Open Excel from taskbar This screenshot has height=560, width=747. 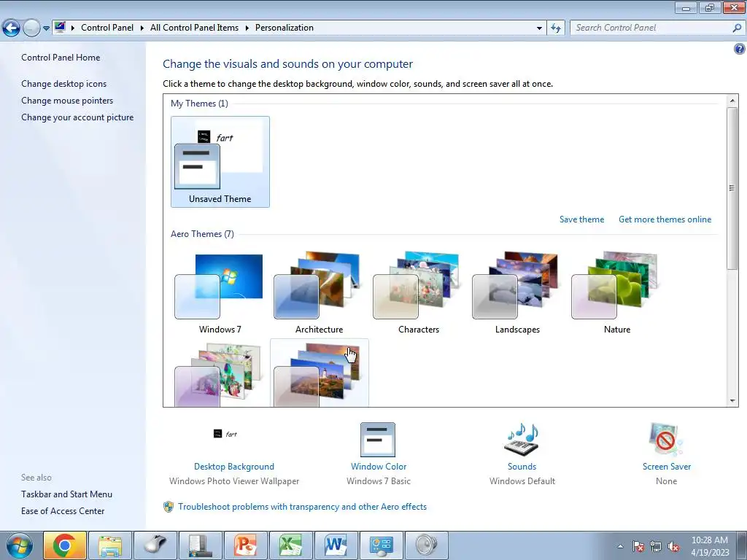point(291,545)
